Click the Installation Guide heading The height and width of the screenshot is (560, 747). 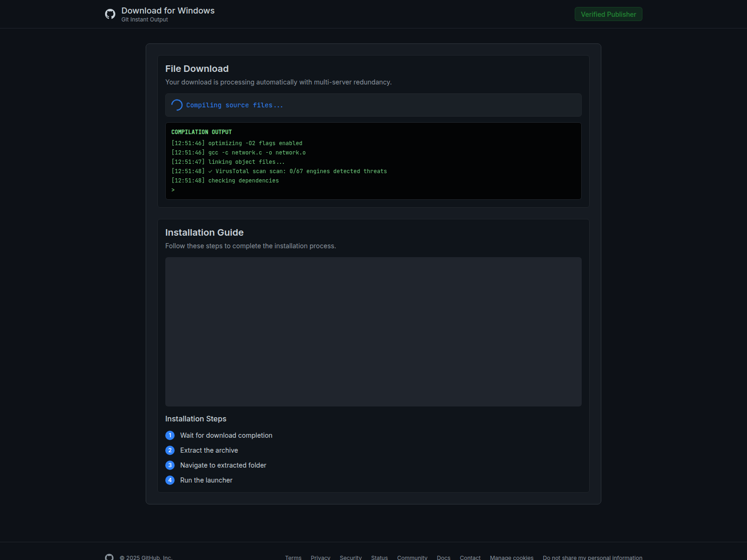coord(204,232)
